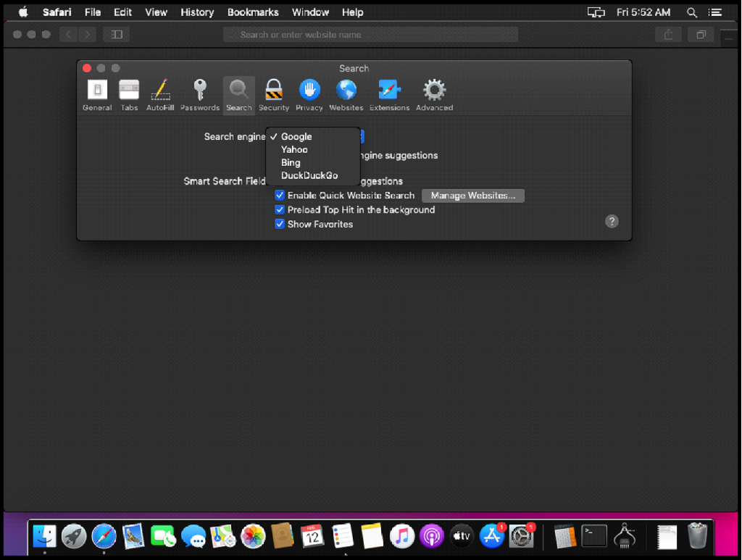The height and width of the screenshot is (560, 742).
Task: Select the Search preferences pane
Action: click(x=238, y=96)
